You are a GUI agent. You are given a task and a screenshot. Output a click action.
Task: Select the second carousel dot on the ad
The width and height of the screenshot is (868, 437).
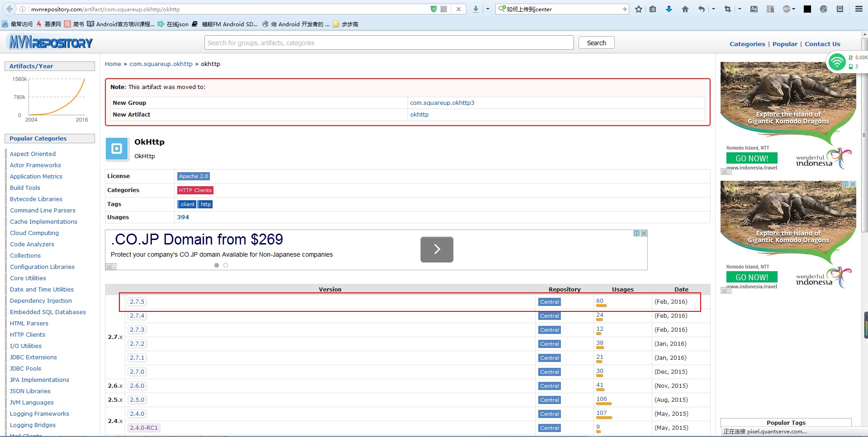click(226, 265)
